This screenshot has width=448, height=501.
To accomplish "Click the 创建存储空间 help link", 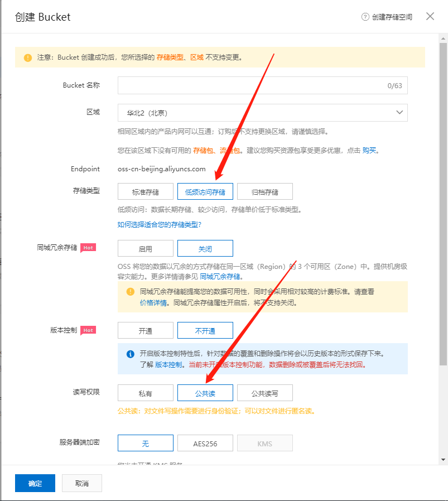I will pyautogui.click(x=392, y=17).
